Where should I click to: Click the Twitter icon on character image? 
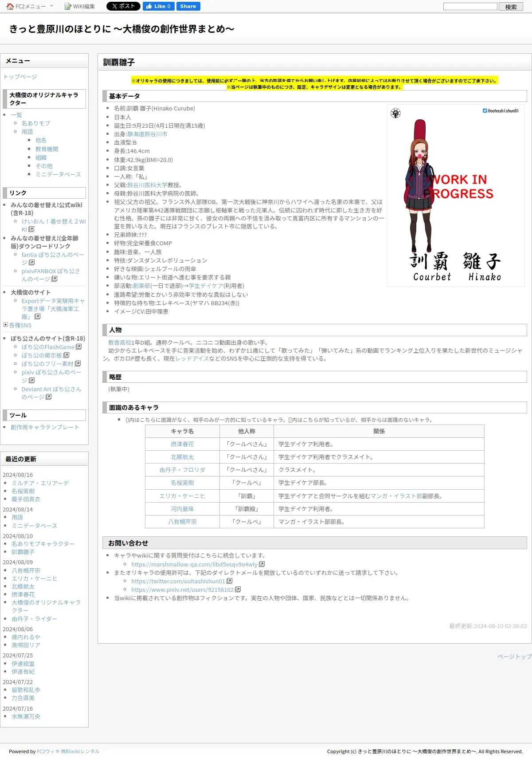pyautogui.click(x=485, y=110)
